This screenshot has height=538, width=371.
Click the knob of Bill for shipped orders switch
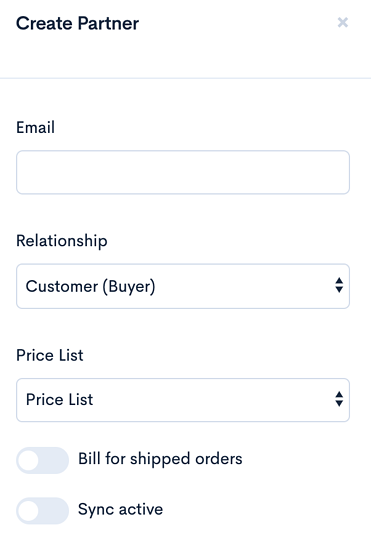tap(28, 460)
